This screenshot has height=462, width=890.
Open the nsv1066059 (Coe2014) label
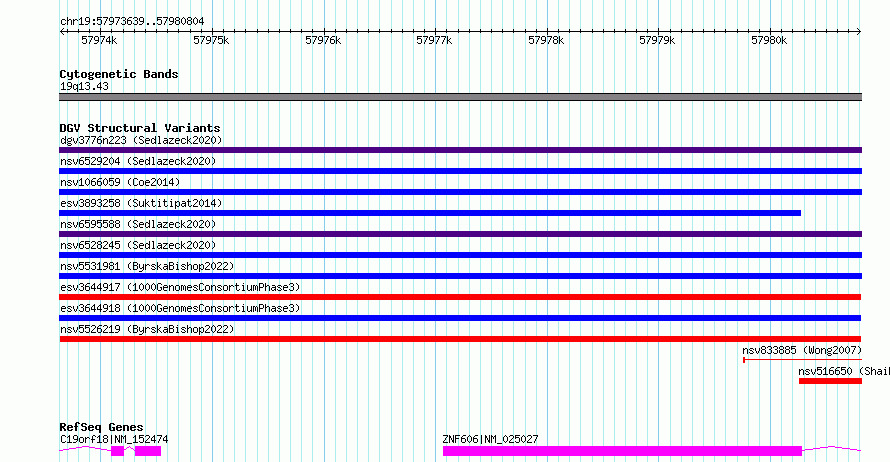point(120,182)
